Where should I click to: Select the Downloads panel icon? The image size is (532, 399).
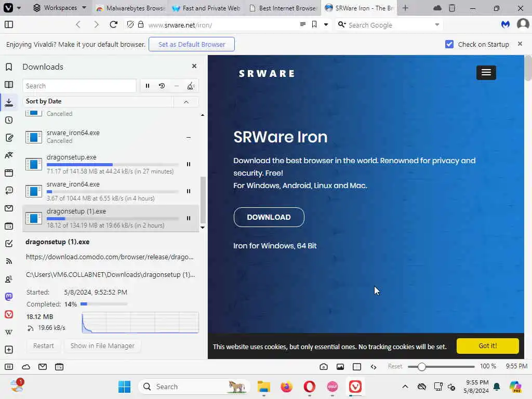(x=9, y=102)
